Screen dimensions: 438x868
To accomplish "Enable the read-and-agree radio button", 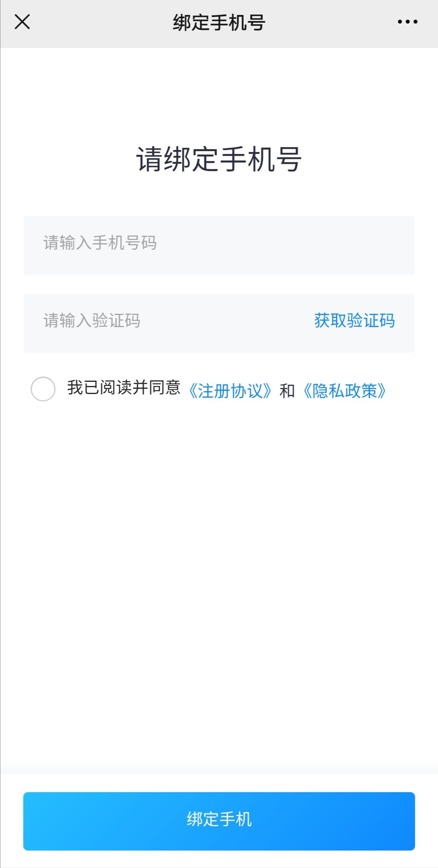I will tap(43, 389).
